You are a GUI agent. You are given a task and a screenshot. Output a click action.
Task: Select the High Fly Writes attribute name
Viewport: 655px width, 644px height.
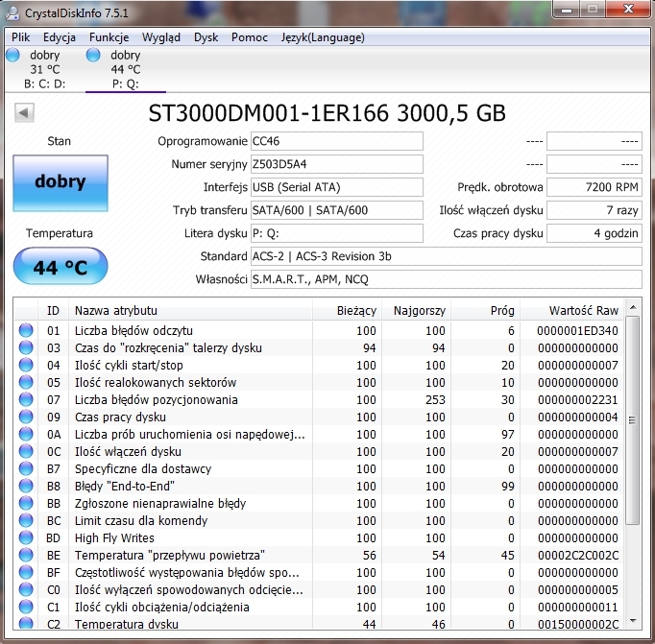(x=114, y=538)
